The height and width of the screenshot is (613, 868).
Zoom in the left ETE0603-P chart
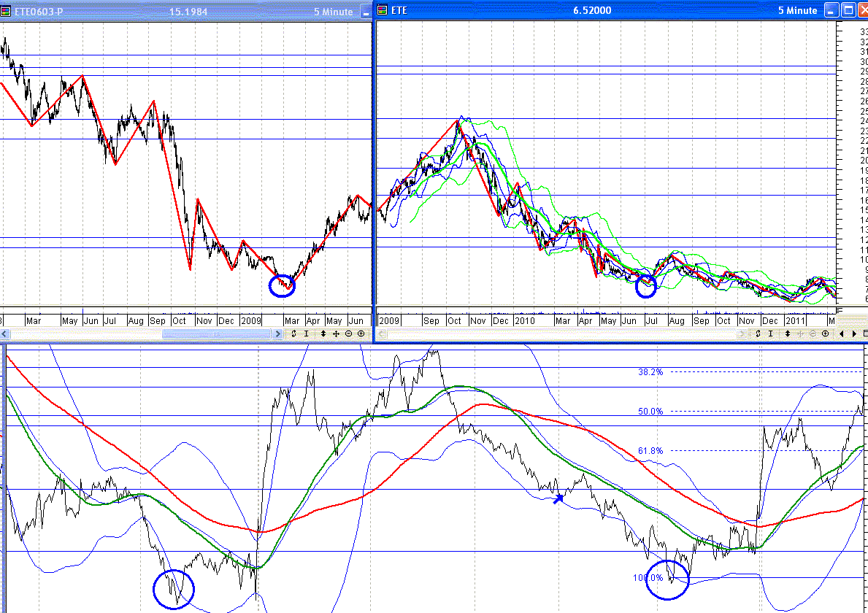coord(361,334)
